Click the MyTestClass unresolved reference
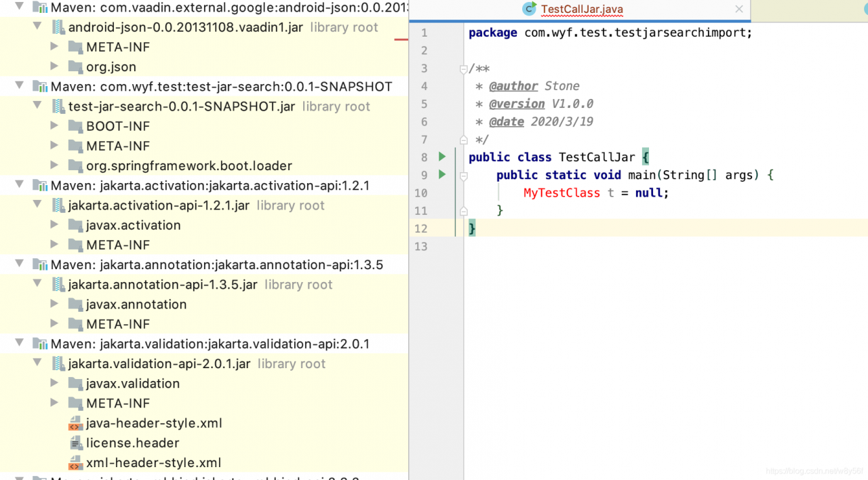This screenshot has height=480, width=868. 561,193
